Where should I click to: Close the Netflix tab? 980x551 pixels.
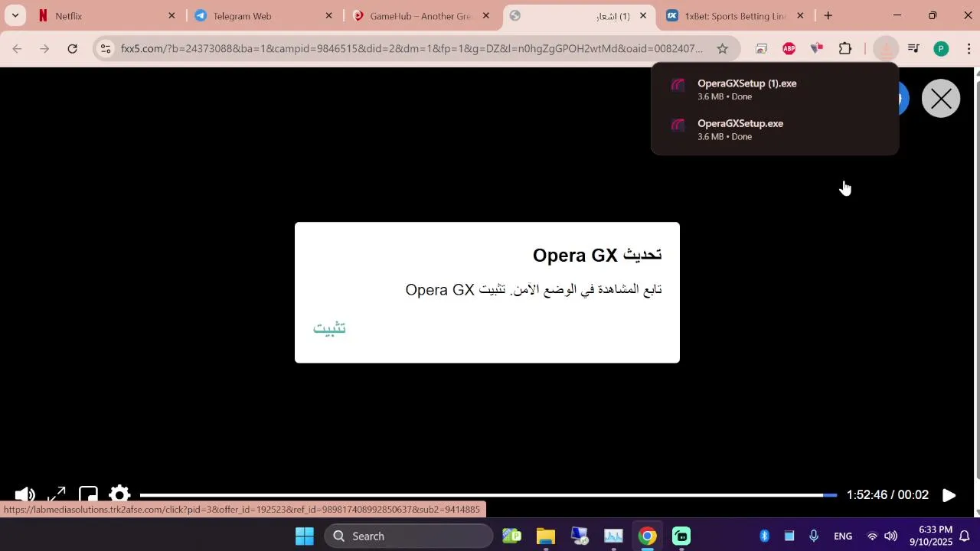click(x=171, y=15)
